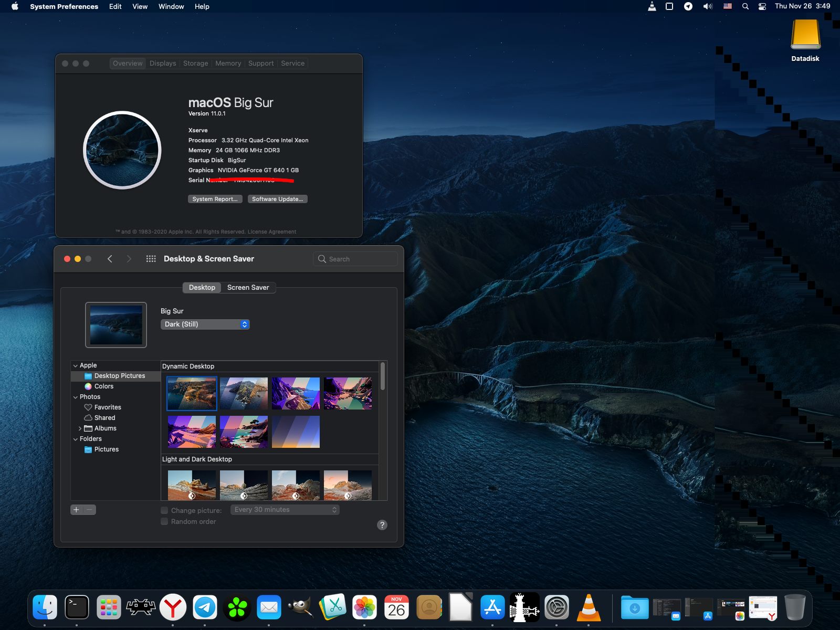Enable the Change picture checkbox

(165, 510)
